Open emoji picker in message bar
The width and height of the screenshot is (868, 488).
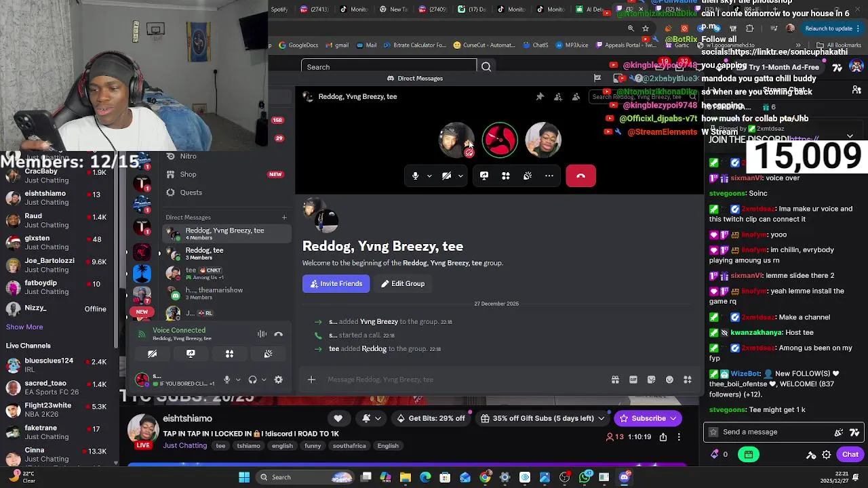click(x=669, y=380)
